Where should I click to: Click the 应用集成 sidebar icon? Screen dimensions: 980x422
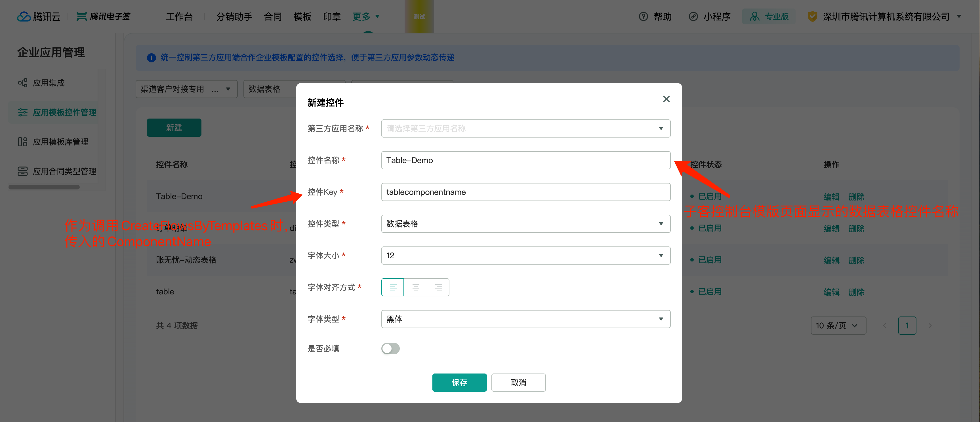pos(22,83)
